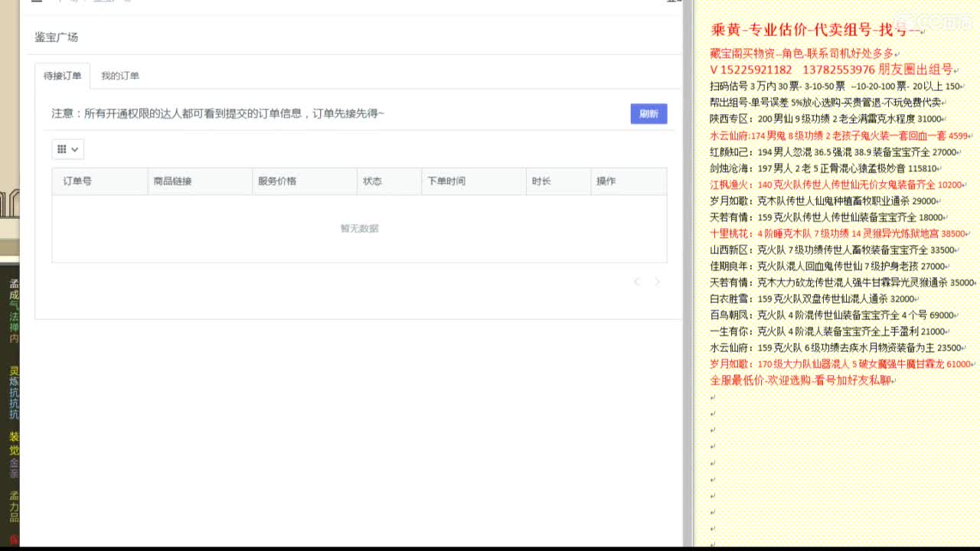Open the 我的订单 tab

click(120, 76)
